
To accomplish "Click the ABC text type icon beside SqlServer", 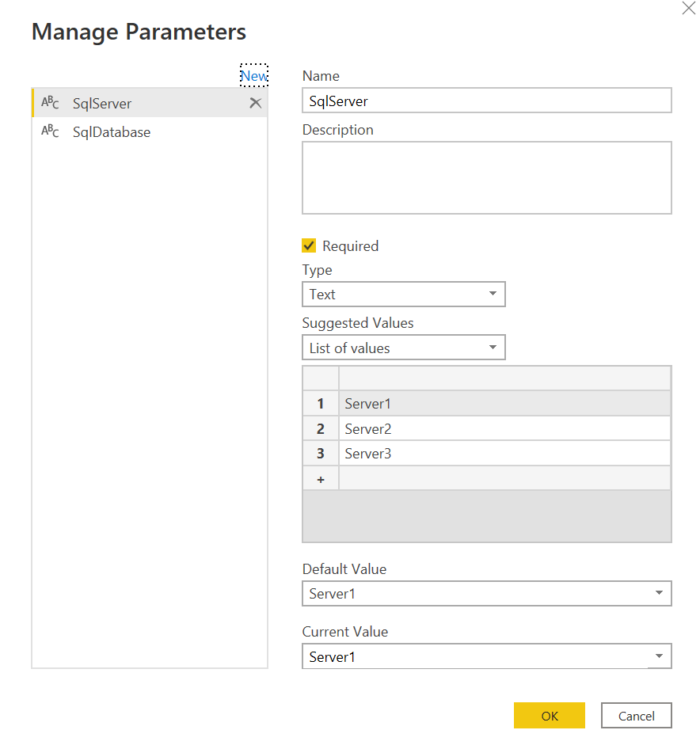I will pos(50,103).
